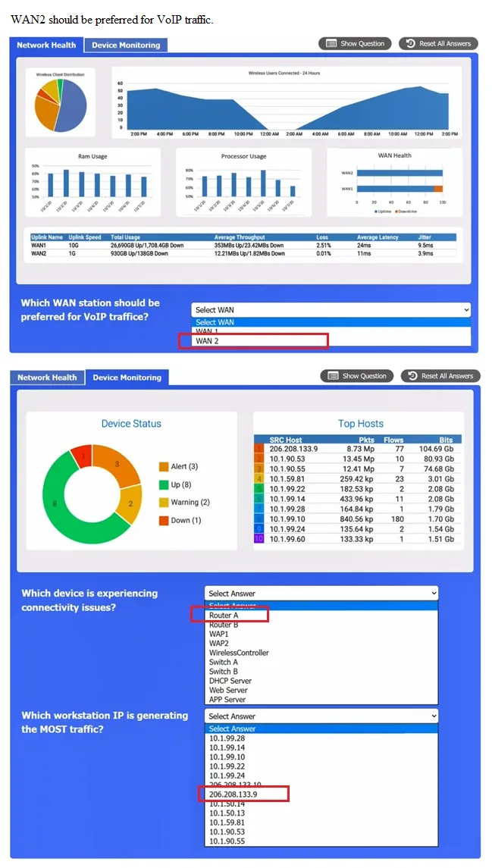Click green Up segment of donut chart
This screenshot has width=492, height=868.
tap(54, 504)
